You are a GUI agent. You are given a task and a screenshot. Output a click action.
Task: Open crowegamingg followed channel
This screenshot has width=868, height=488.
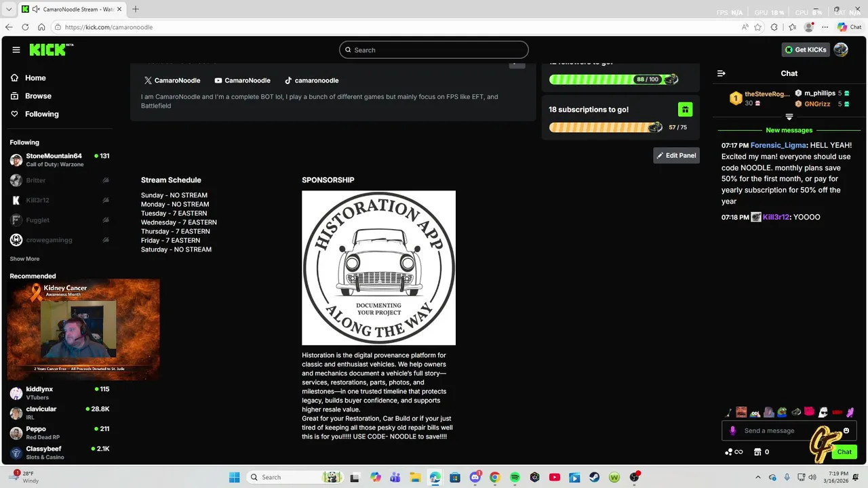click(60, 240)
